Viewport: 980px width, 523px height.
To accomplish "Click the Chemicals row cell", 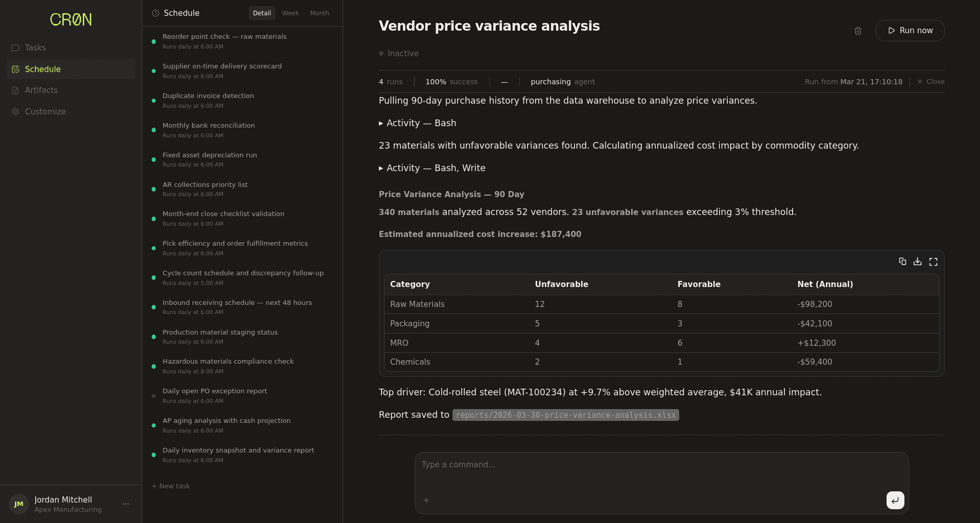I will click(410, 362).
